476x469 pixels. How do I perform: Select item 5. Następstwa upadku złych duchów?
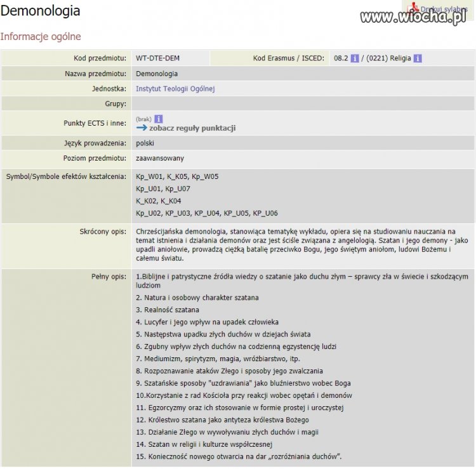[x=223, y=334]
